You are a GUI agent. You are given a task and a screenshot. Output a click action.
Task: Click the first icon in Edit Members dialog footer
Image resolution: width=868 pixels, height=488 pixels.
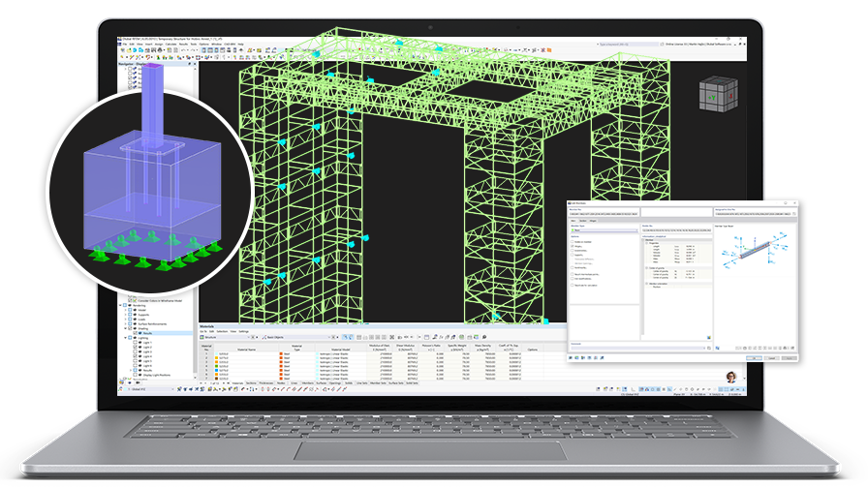tap(571, 358)
